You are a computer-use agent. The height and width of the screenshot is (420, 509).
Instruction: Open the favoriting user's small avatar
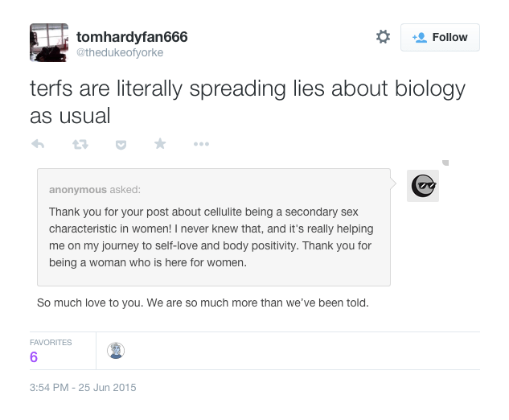click(x=116, y=351)
